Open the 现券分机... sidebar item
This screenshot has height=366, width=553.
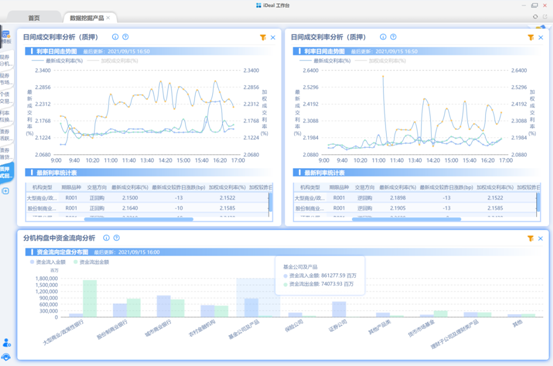tap(6, 60)
